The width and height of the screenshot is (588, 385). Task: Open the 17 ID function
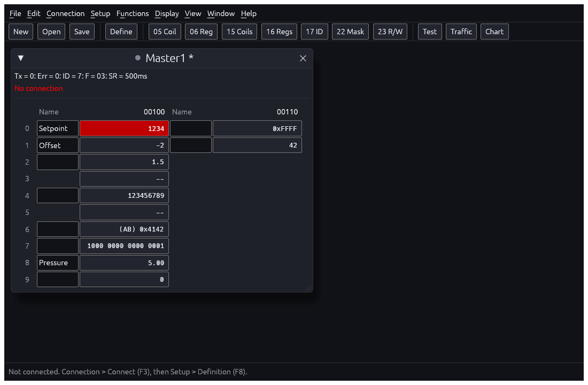click(x=314, y=32)
